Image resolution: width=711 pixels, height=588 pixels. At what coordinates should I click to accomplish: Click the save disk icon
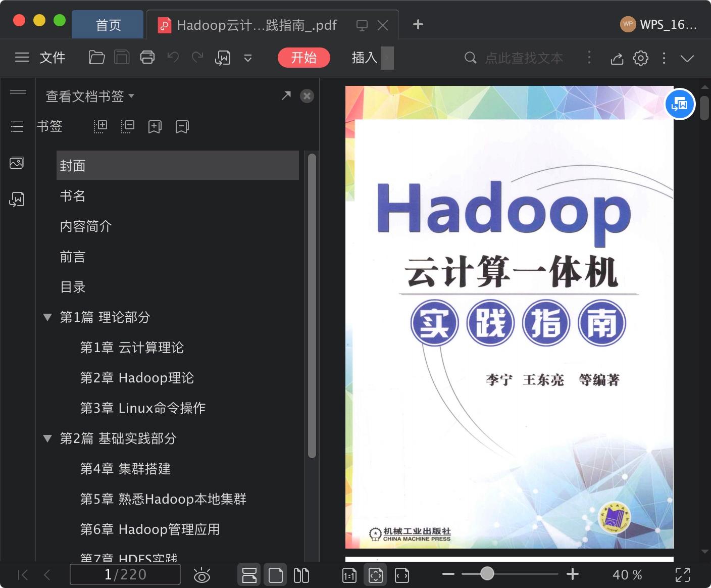pos(122,58)
